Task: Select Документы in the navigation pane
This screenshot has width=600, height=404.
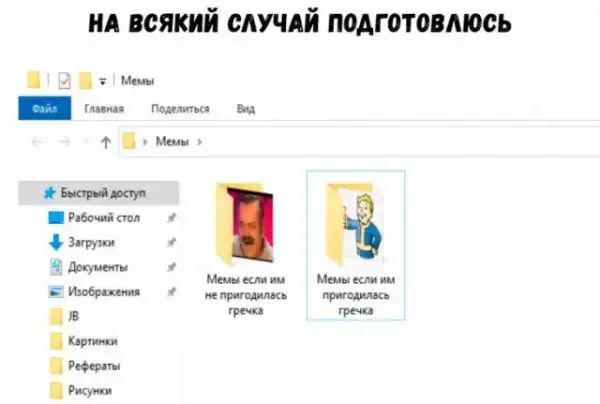Action: coord(97,267)
